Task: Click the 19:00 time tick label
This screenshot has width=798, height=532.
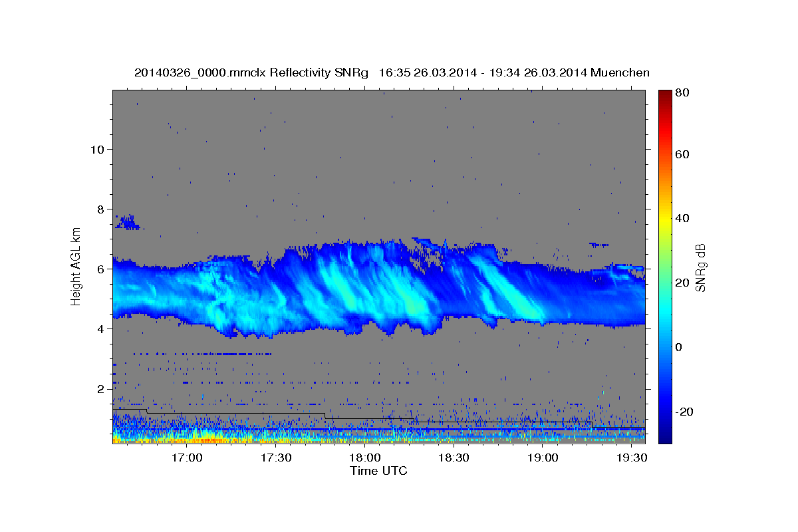Action: click(543, 458)
